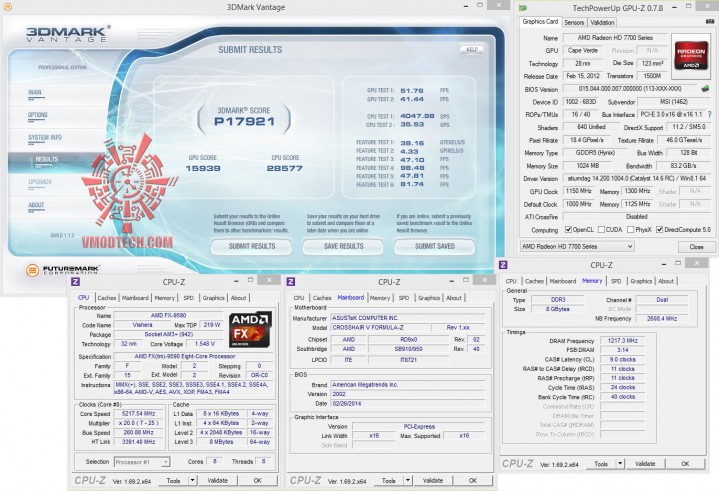This screenshot has height=491, width=719.
Task: Click the BIOS date 02/26/2014 field
Action: pyautogui.click(x=408, y=403)
